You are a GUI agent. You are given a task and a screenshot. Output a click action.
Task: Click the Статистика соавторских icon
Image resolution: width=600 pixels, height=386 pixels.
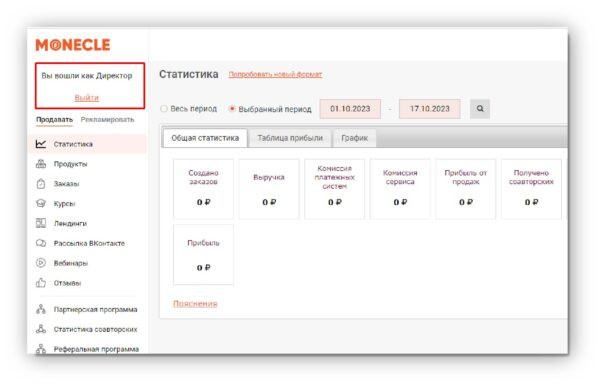click(x=41, y=329)
